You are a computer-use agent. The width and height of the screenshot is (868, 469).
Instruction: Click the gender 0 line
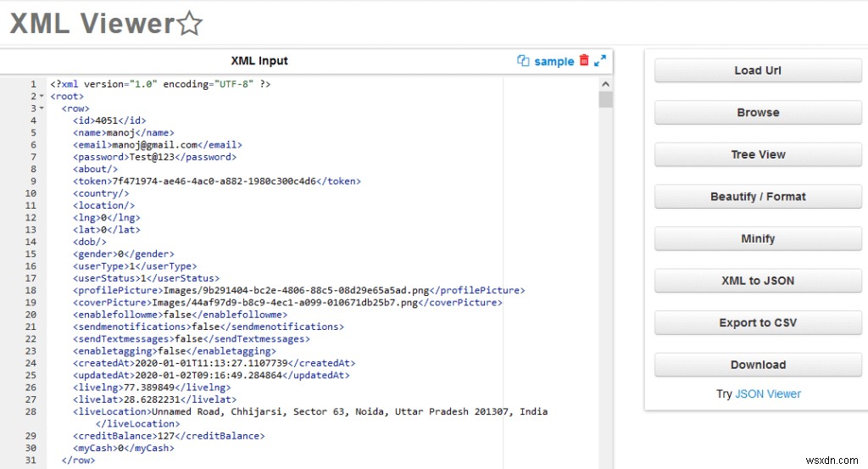[124, 254]
